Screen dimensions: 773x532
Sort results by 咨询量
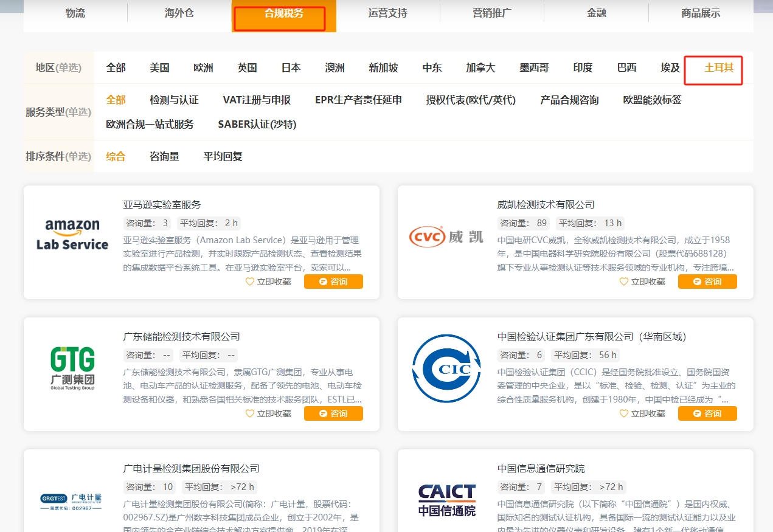coord(164,156)
